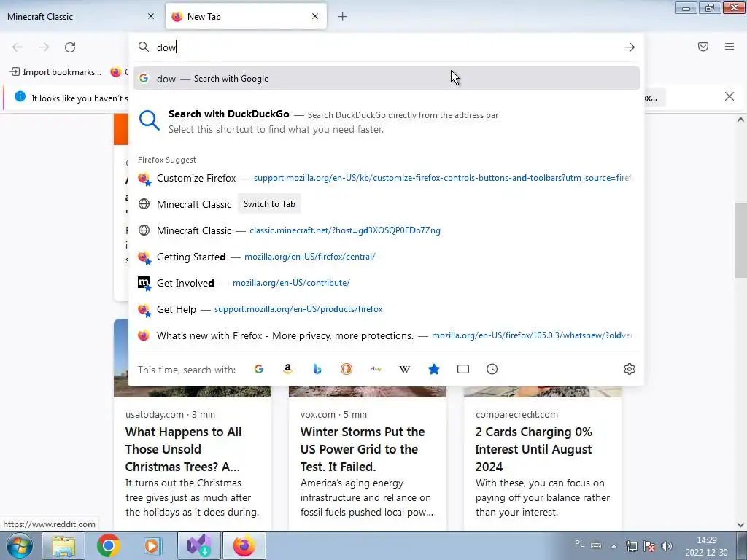Close the Minecraft Classic tab

point(151,16)
